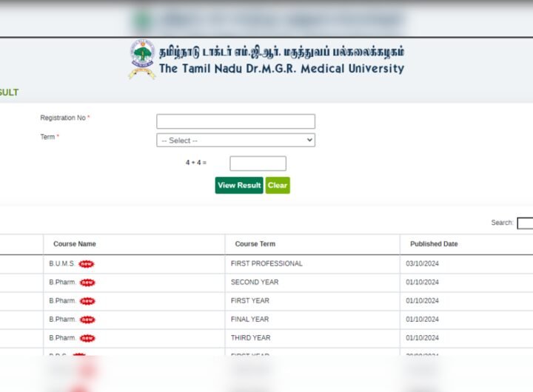
Task: Click B.Pharm in the SECOND YEAR row
Action: [x=62, y=283]
